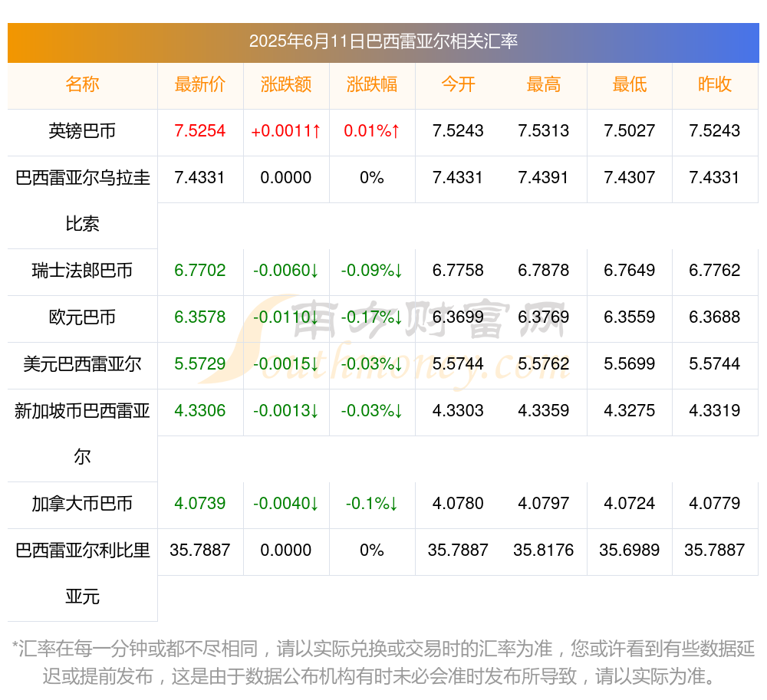Image resolution: width=767 pixels, height=700 pixels.
Task: Click low value 7.4307
Action: (x=630, y=177)
